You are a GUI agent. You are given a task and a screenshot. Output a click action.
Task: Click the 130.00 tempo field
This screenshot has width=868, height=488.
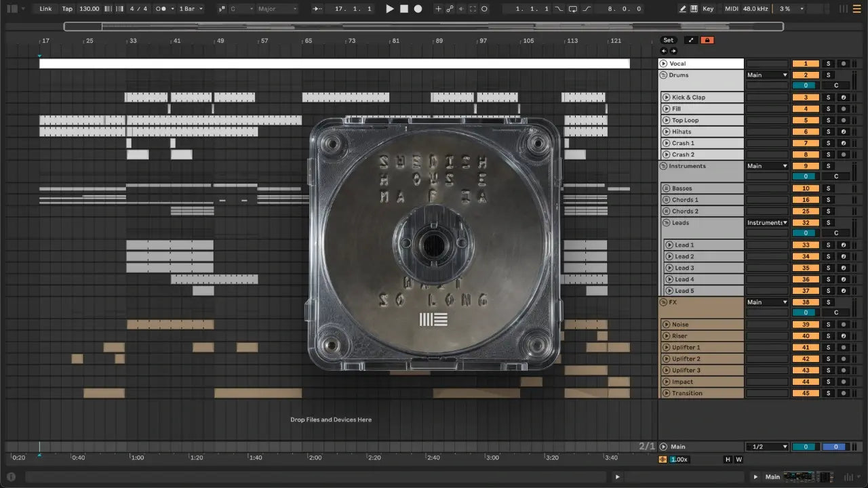(89, 9)
